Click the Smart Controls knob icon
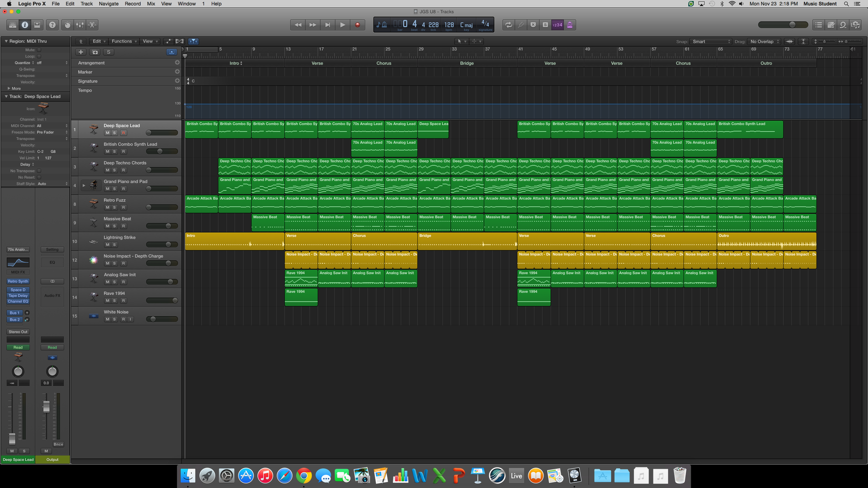 (67, 25)
